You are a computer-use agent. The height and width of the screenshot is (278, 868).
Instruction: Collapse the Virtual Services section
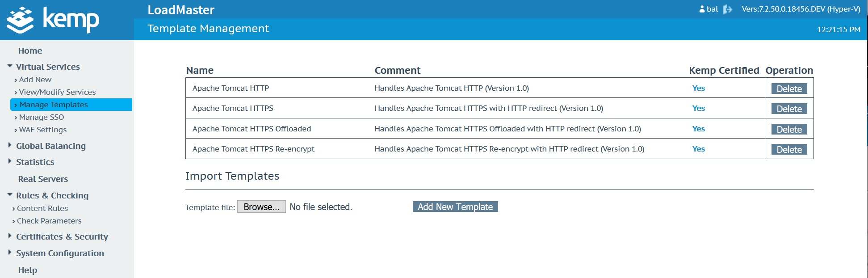pos(10,67)
